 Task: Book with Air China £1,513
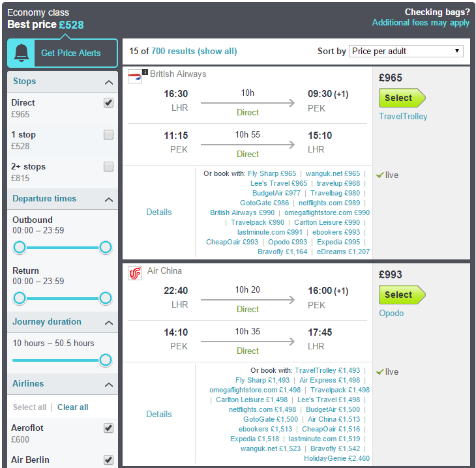point(334,419)
